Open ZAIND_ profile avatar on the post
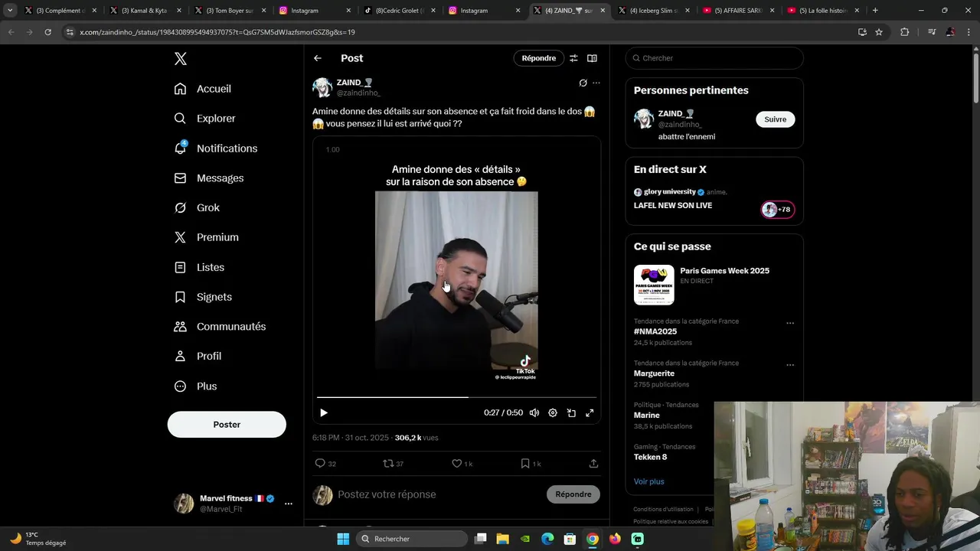Image resolution: width=980 pixels, height=551 pixels. coord(322,87)
